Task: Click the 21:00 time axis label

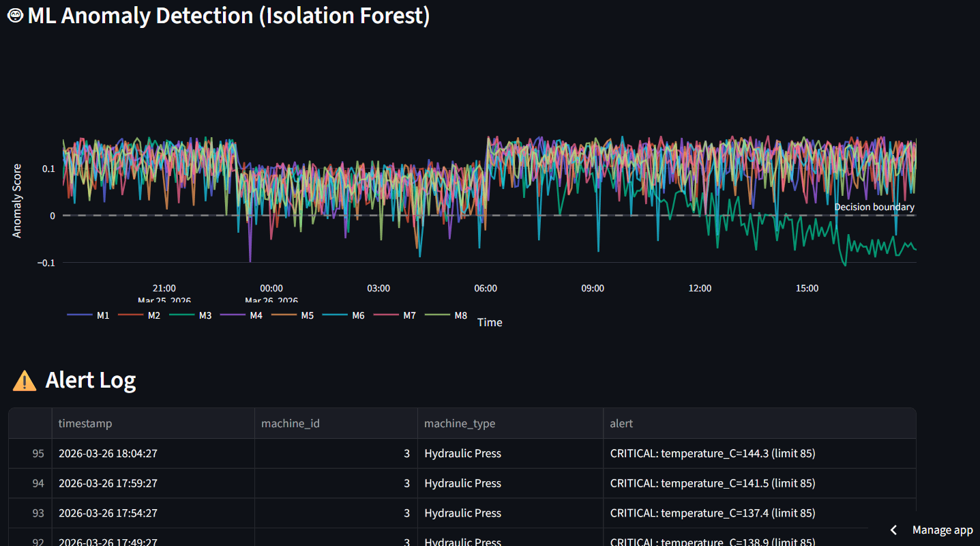Action: pyautogui.click(x=164, y=288)
